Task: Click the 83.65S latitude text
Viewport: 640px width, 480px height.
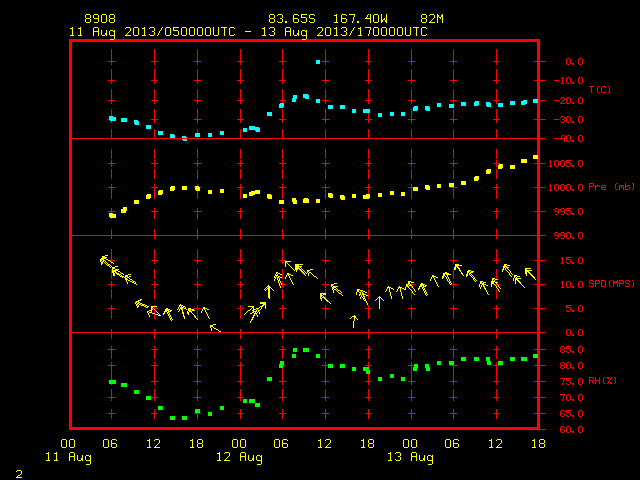Action: click(x=292, y=19)
